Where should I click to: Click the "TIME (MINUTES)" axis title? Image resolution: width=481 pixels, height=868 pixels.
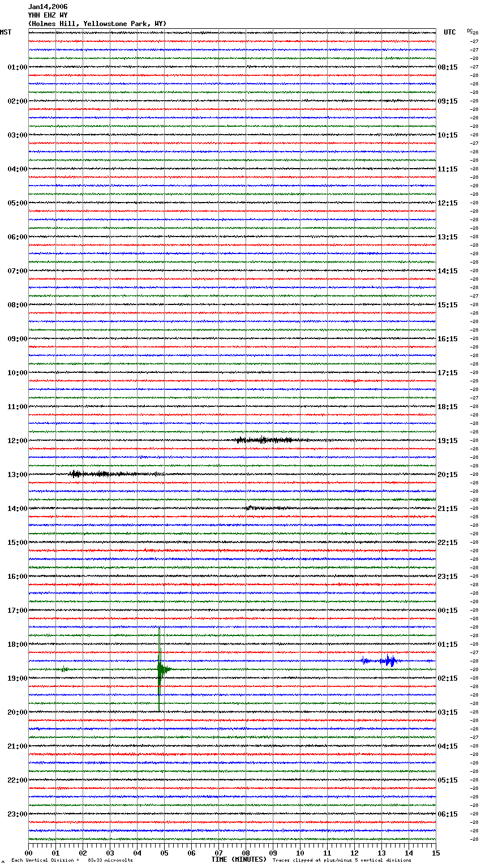tap(239, 860)
